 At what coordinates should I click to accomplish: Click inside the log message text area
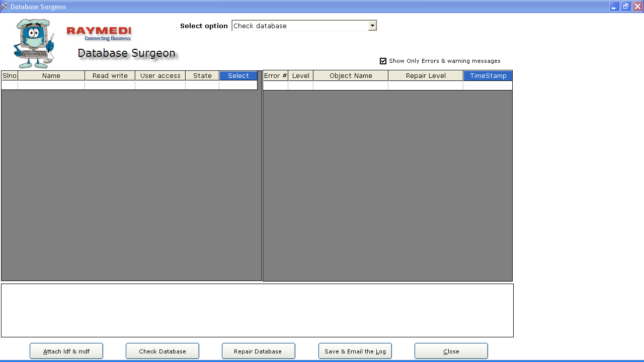click(x=257, y=310)
